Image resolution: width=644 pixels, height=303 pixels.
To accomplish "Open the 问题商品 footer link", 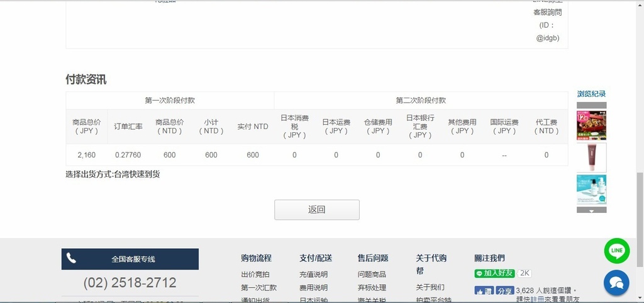I will (372, 274).
